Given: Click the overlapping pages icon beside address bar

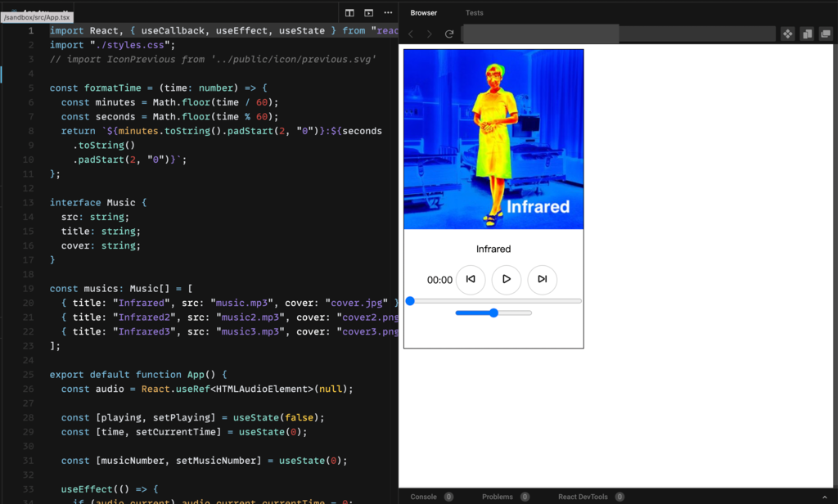Looking at the screenshot, I should 807,34.
